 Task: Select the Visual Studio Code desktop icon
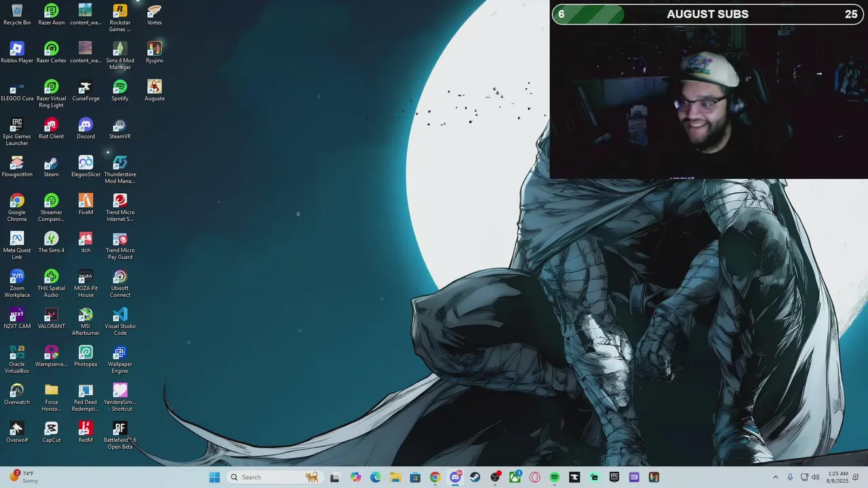120,321
